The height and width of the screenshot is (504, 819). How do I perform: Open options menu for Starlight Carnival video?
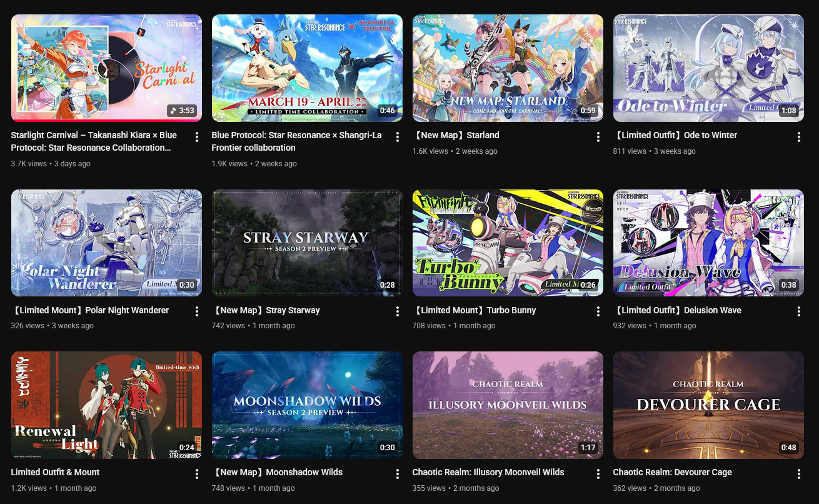coord(197,137)
